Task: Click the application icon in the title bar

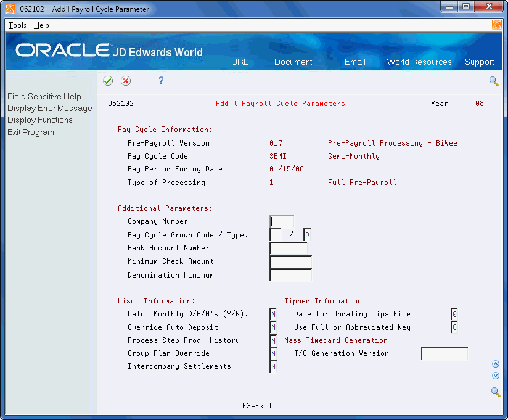Action: [10, 9]
